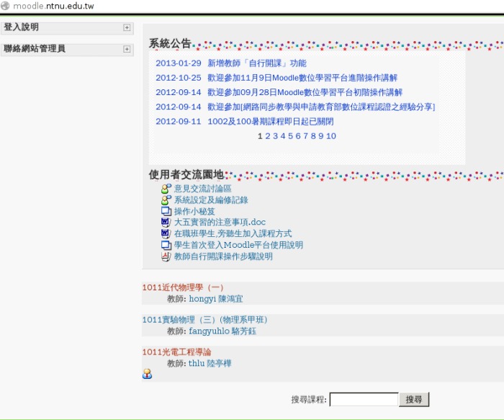Go to announcements page 9

point(321,136)
